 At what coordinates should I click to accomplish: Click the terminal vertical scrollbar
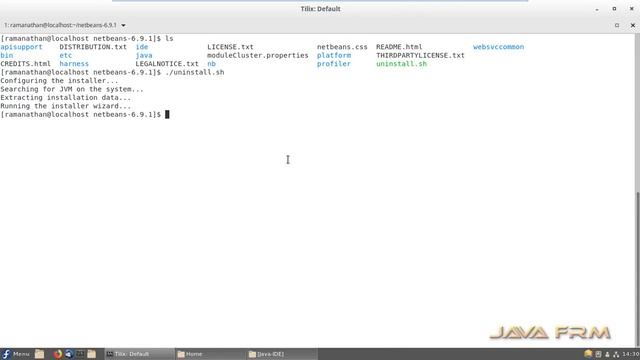(638, 269)
